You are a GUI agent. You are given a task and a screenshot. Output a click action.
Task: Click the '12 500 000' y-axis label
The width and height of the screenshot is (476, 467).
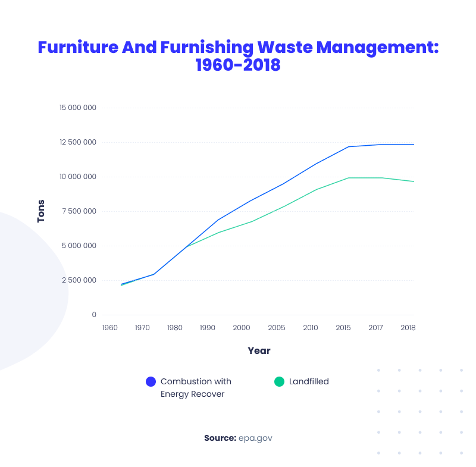pos(78,142)
